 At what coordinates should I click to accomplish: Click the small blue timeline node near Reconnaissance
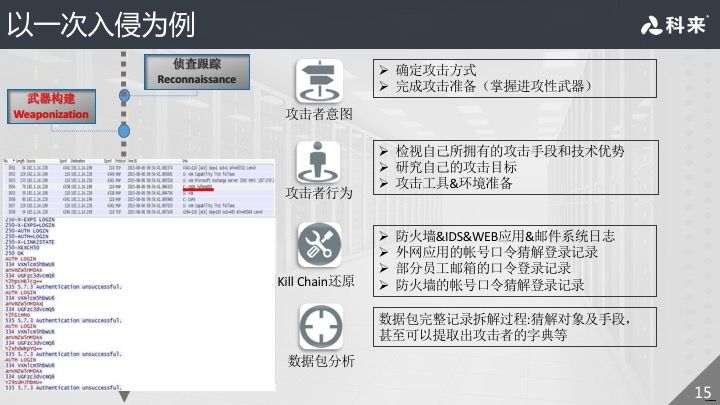click(x=124, y=96)
